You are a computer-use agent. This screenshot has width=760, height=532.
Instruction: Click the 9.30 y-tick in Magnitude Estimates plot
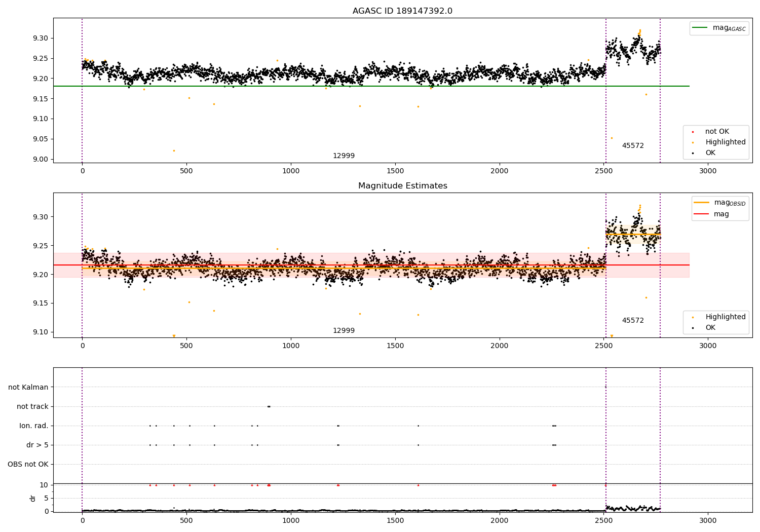click(x=41, y=217)
